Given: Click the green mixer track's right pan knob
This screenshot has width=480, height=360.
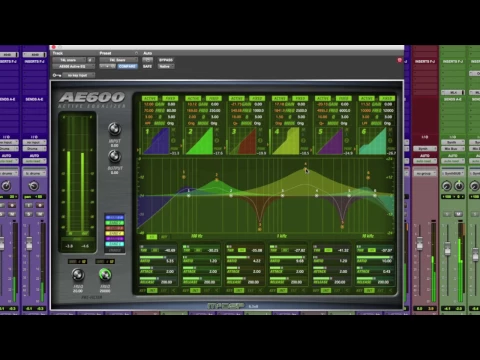Looking at the screenshot, I should click(x=459, y=186).
